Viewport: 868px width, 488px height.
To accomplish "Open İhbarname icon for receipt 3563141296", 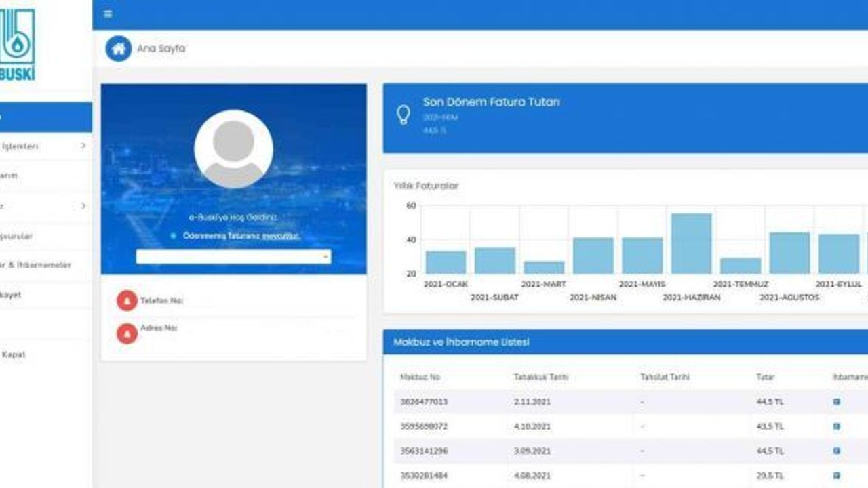I will [x=837, y=451].
